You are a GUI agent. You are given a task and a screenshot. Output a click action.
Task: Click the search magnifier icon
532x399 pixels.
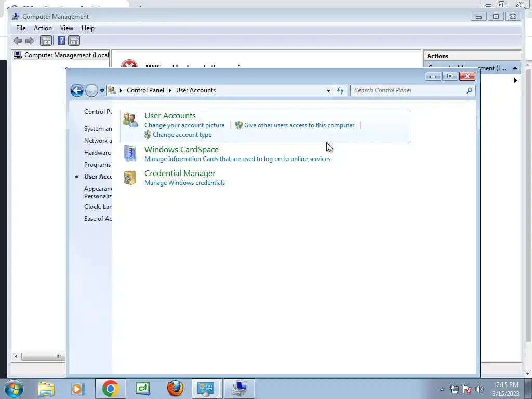click(x=469, y=90)
